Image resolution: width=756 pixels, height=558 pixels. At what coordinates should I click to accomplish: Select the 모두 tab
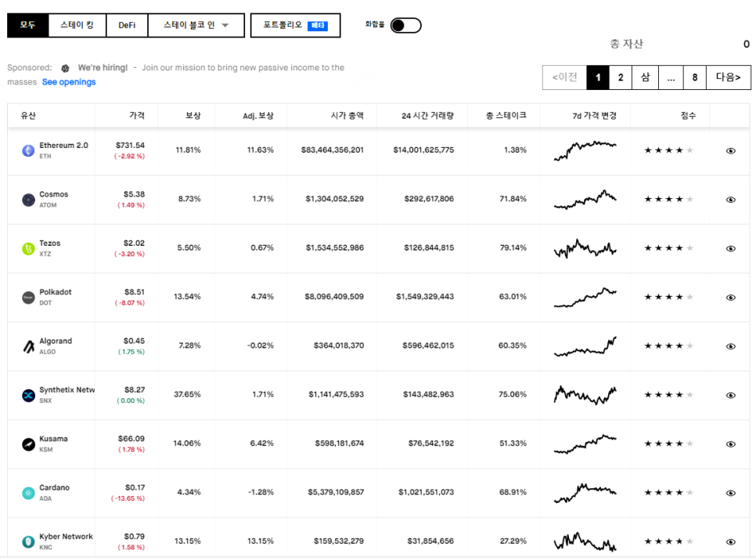coord(28,25)
